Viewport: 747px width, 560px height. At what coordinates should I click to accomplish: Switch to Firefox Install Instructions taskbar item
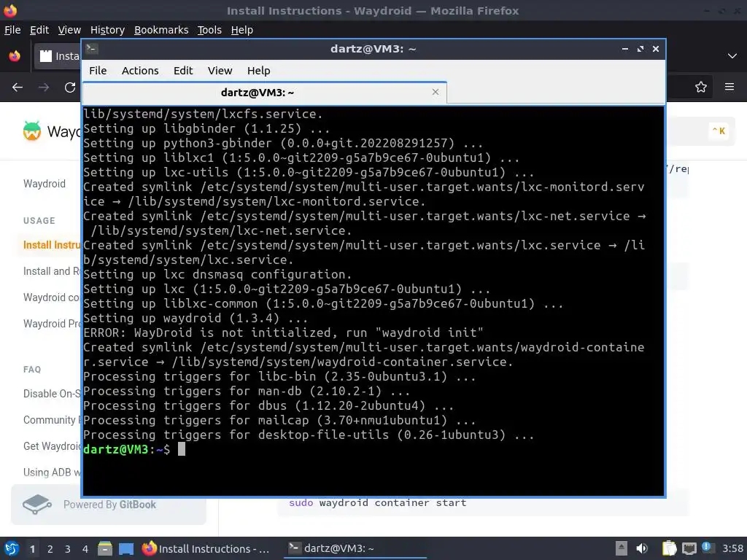pos(206,548)
